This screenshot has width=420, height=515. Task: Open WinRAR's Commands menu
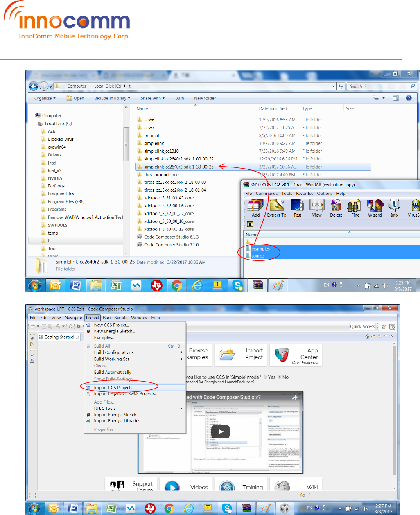tap(266, 194)
